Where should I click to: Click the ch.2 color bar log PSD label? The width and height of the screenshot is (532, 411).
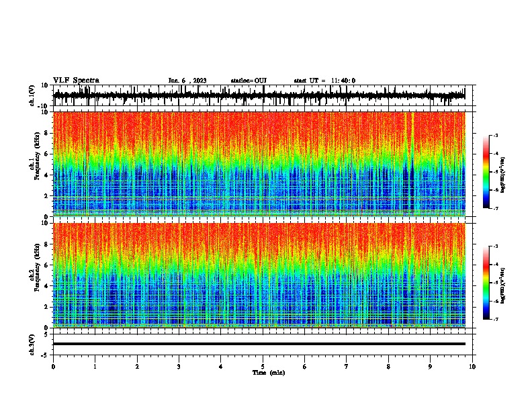503,285
